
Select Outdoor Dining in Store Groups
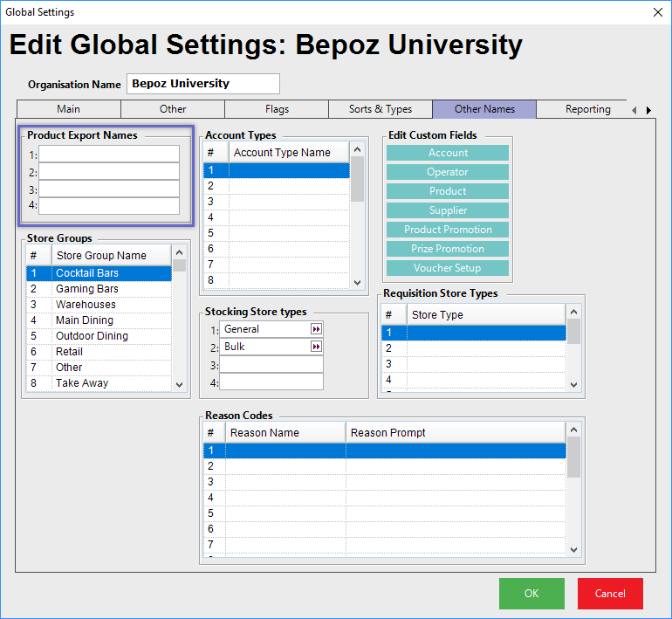coord(92,336)
